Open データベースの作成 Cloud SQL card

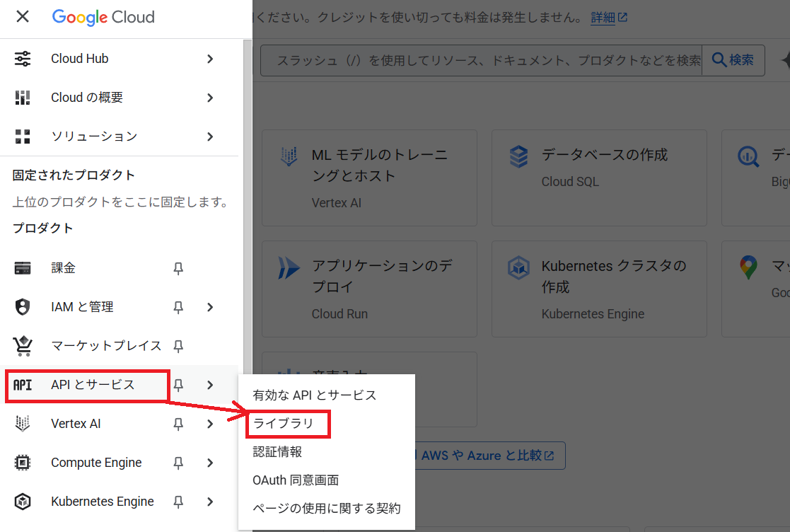(599, 178)
